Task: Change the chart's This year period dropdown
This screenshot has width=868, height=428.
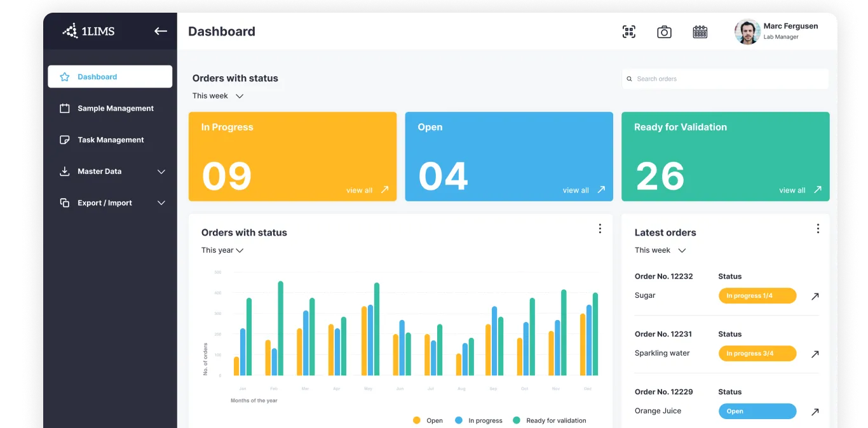Action: pos(222,250)
